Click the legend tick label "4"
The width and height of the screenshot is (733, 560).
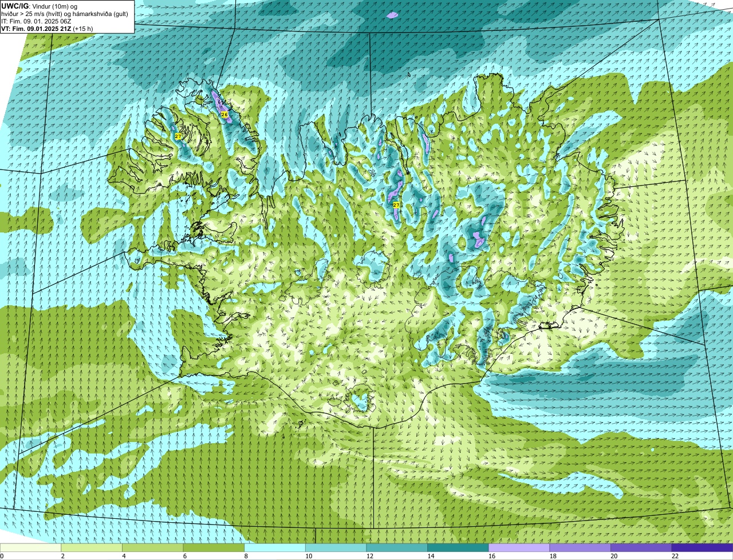coord(124,556)
